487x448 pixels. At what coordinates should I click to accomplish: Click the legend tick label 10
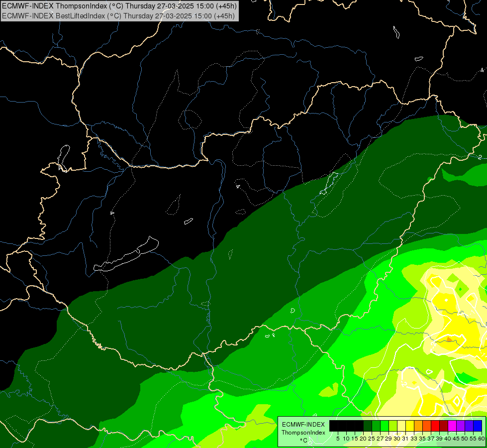coord(346,439)
